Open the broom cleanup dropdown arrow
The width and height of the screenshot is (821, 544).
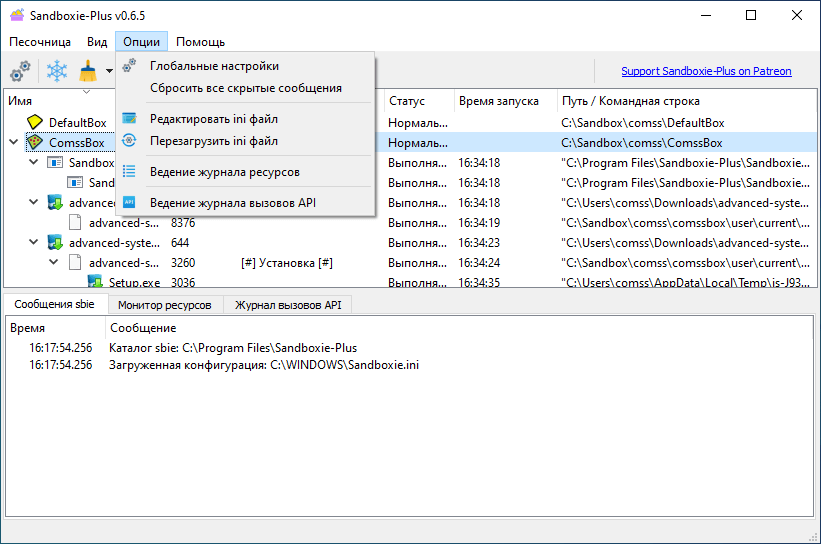pos(109,72)
